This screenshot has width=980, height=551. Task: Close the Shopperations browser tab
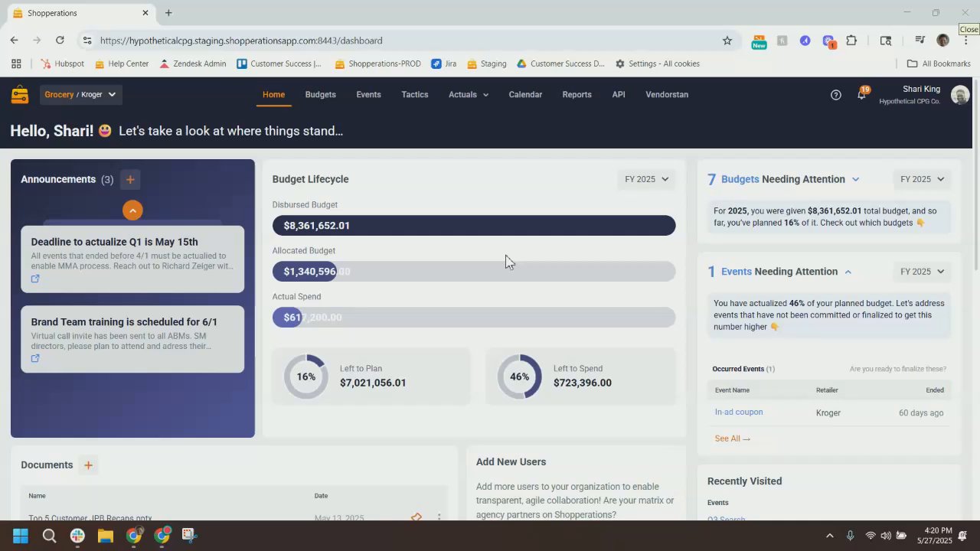145,13
